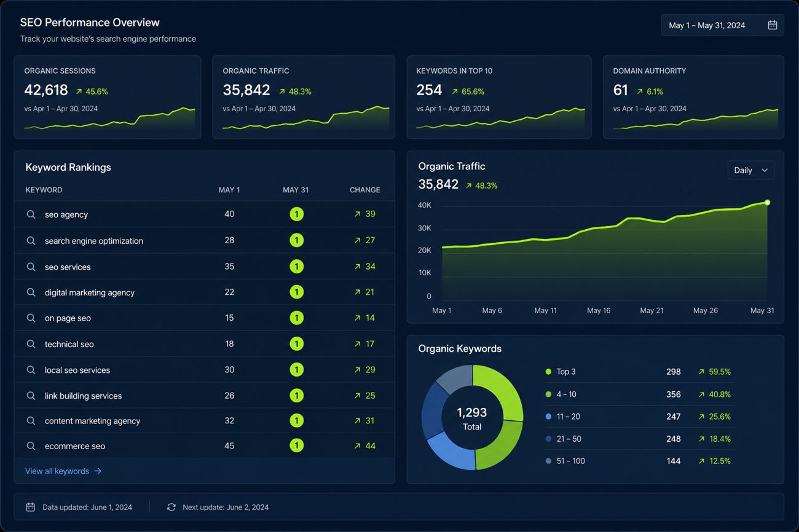This screenshot has height=532, width=799.
Task: Open the May 1 – May 31, 2024 date picker
Action: point(722,25)
